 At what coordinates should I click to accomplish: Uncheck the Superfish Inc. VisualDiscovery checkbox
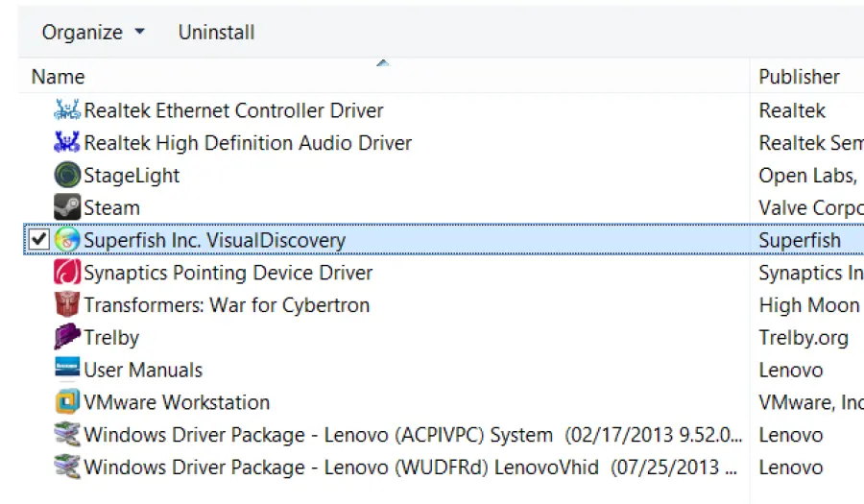tap(39, 240)
